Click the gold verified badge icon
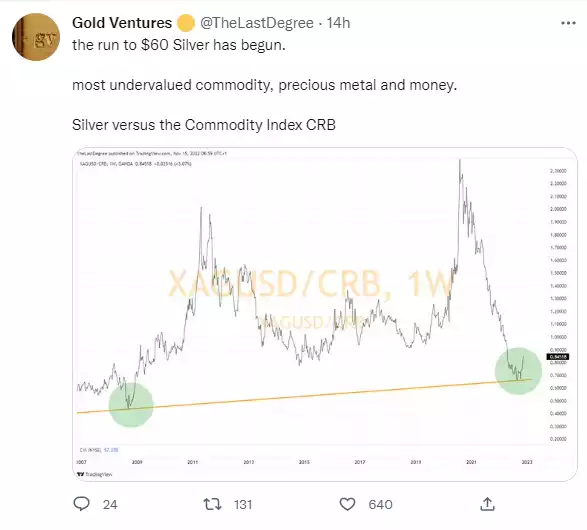This screenshot has height=530, width=587. 186,23
